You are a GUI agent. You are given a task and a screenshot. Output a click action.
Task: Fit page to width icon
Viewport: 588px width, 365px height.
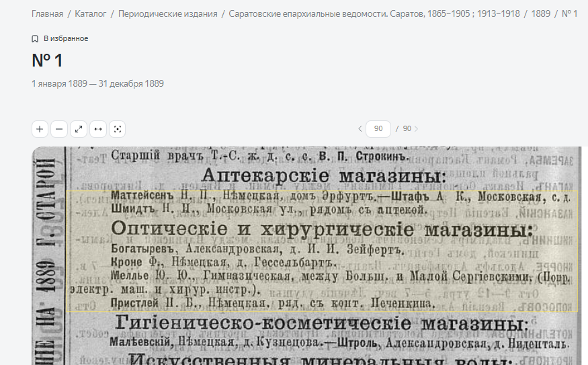(98, 129)
